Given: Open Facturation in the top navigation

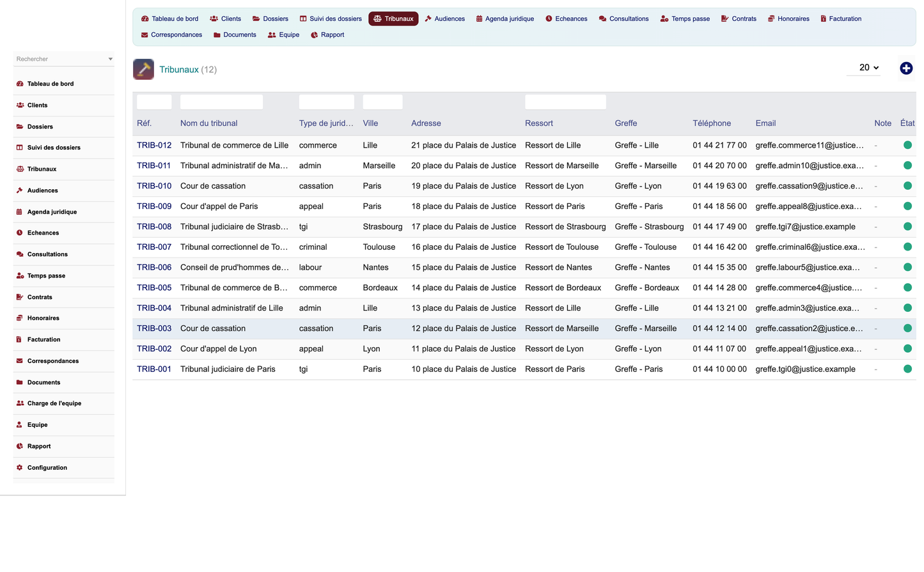Looking at the screenshot, I should [x=840, y=19].
